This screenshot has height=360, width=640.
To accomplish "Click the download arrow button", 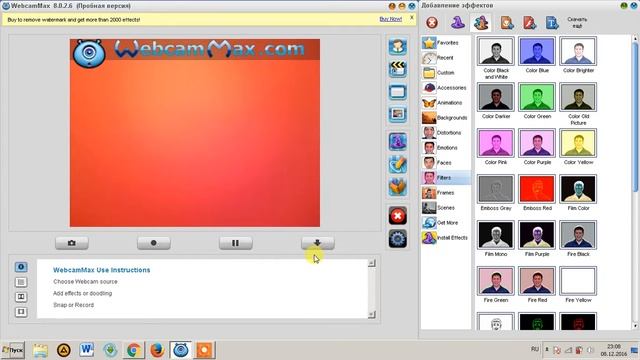I will coord(318,243).
